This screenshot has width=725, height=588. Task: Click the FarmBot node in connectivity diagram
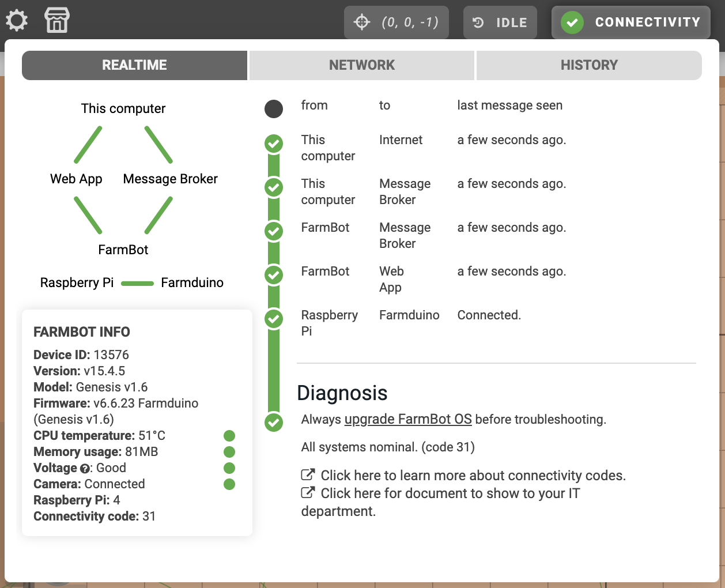coord(123,250)
